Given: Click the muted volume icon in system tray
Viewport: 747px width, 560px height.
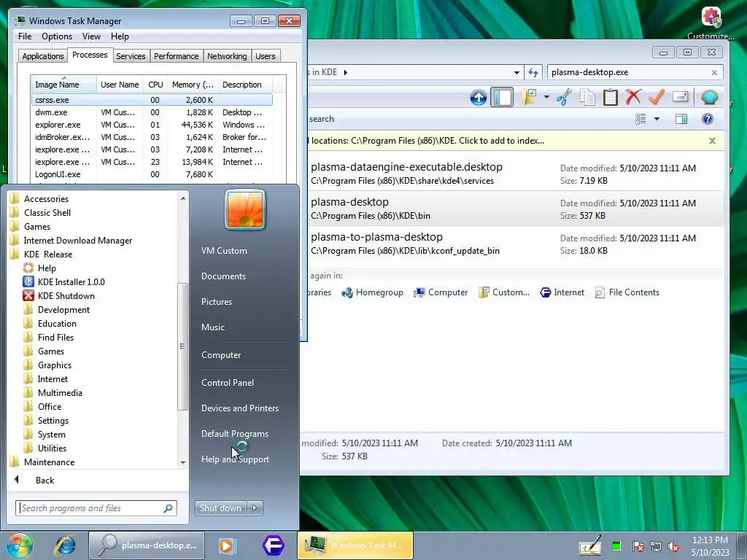Looking at the screenshot, I should [x=673, y=546].
